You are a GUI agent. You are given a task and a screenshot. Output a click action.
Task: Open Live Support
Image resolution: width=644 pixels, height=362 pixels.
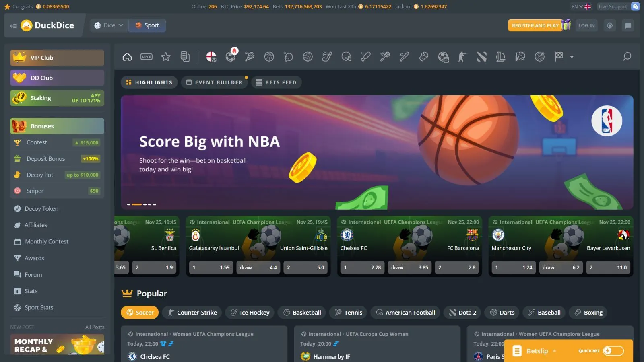(x=618, y=6)
